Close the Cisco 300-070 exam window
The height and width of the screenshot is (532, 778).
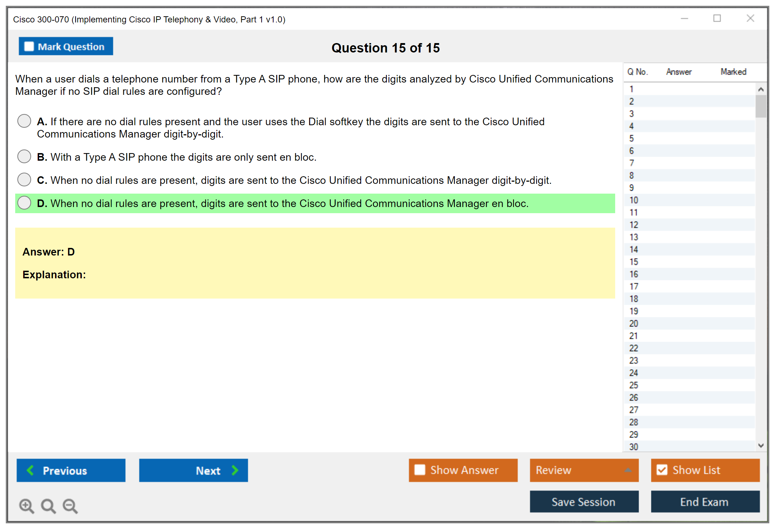pos(750,18)
